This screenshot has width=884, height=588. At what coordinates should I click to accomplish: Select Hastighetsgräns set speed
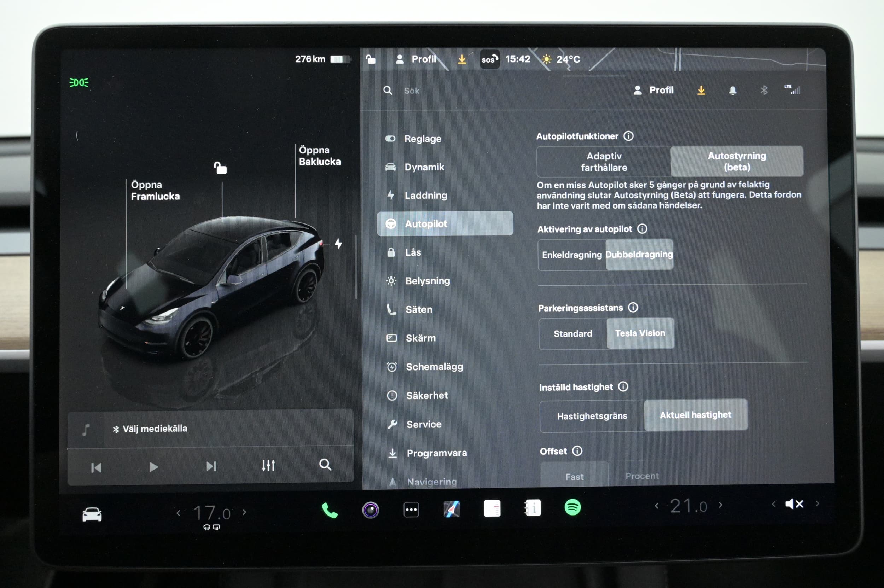(592, 416)
